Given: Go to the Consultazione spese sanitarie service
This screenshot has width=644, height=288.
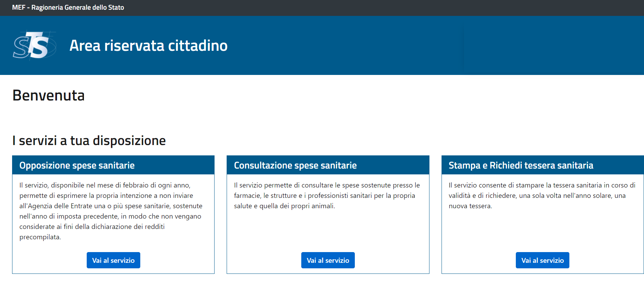Looking at the screenshot, I should tap(328, 260).
